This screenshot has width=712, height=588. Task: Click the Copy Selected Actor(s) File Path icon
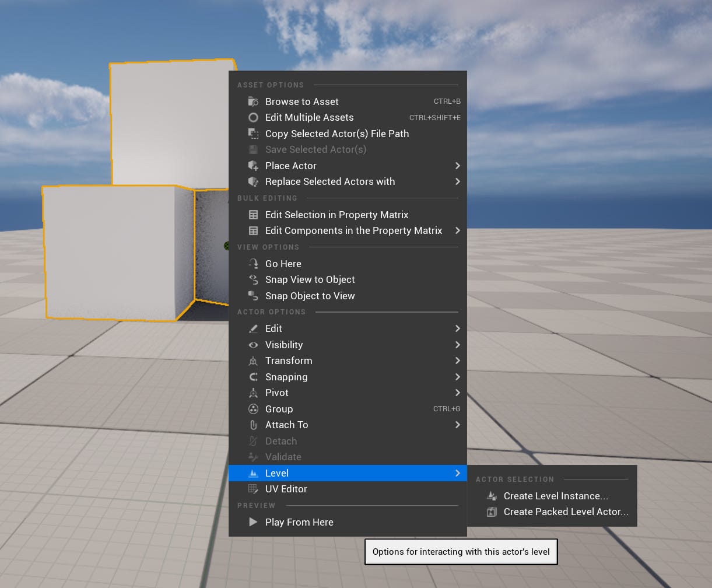click(253, 134)
